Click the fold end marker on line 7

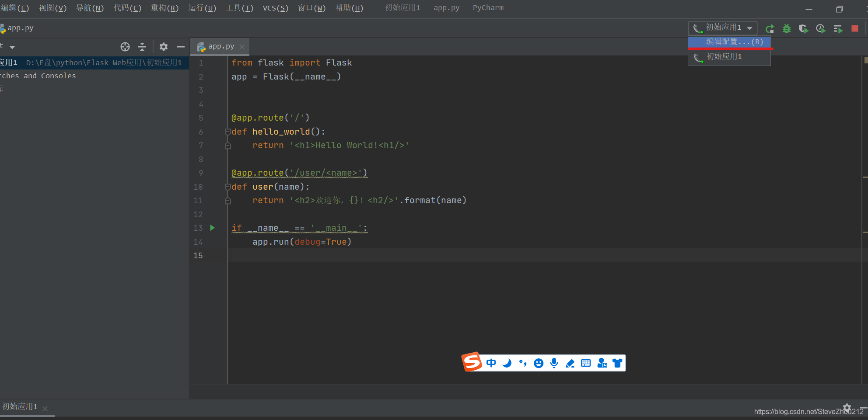click(227, 146)
